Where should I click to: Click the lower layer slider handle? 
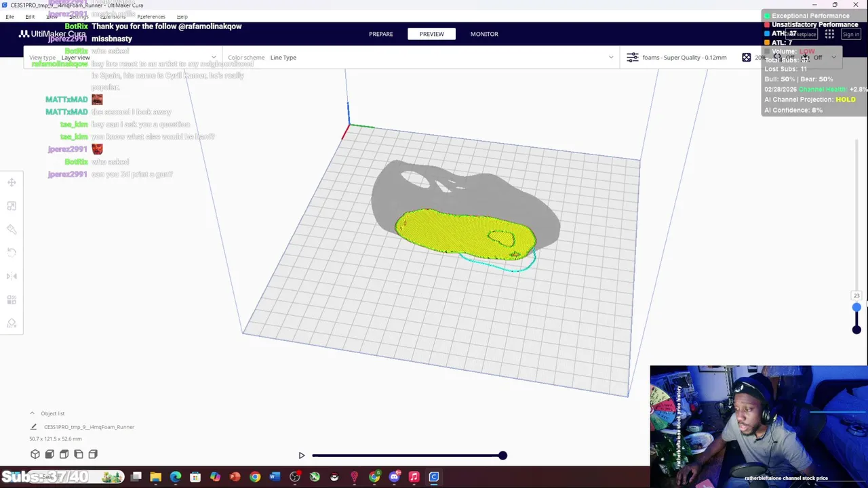856,330
